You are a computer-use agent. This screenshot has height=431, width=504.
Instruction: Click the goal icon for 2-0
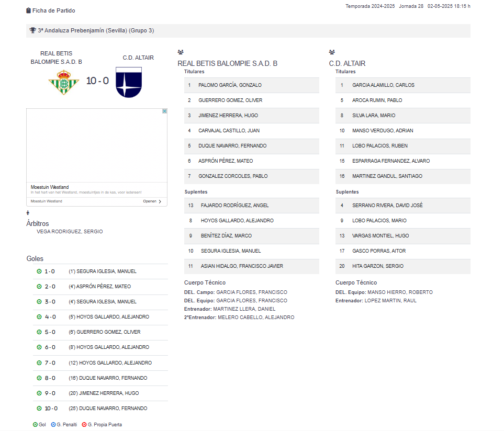[x=39, y=287]
